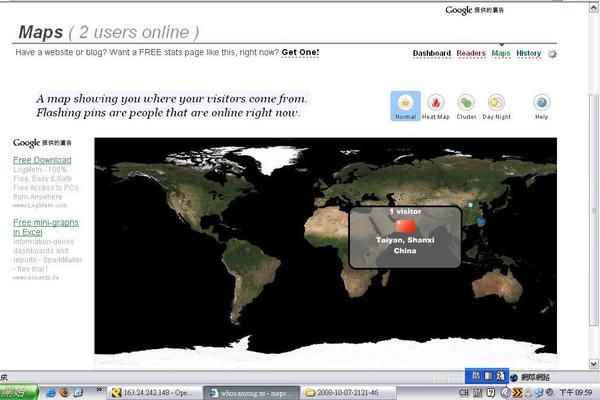Click the Windows Start button
Image resolution: width=600 pixels, height=400 pixels.
(19, 393)
